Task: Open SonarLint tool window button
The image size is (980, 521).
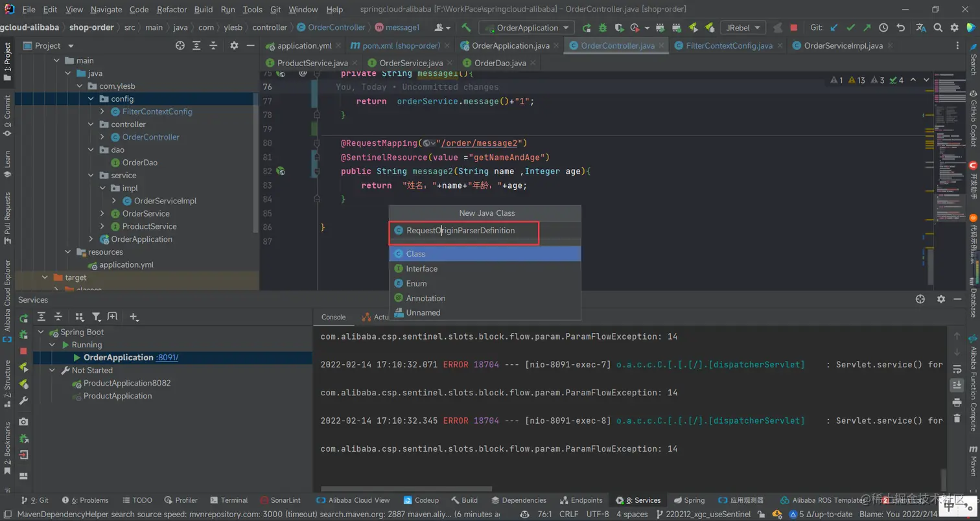Action: (280, 500)
